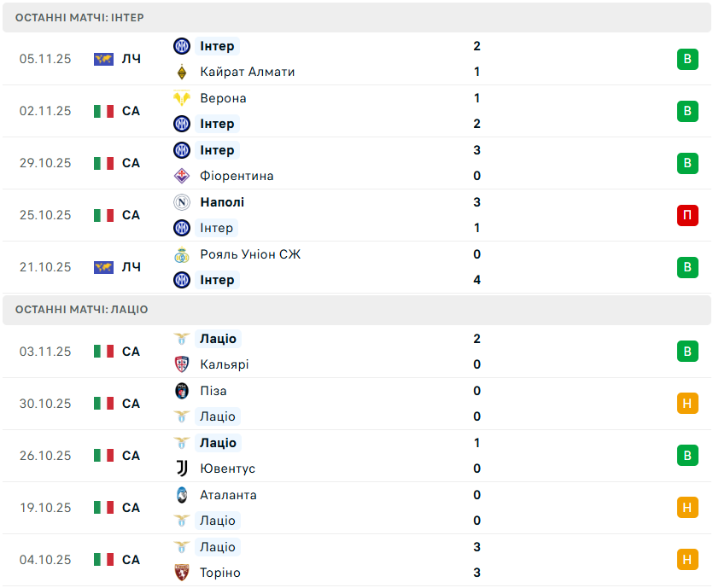Select the 'Останні матчі: Інтер' section header

pyautogui.click(x=79, y=17)
